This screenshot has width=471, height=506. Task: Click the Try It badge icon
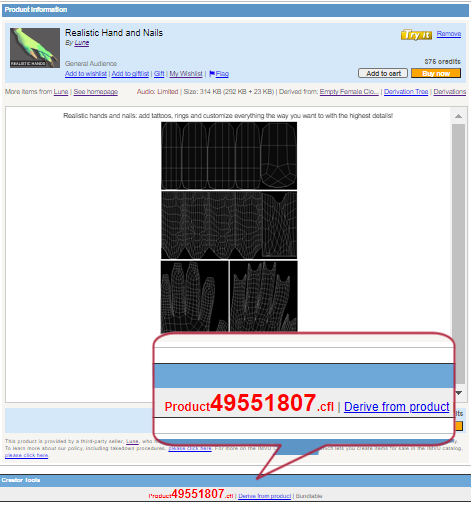(x=416, y=35)
